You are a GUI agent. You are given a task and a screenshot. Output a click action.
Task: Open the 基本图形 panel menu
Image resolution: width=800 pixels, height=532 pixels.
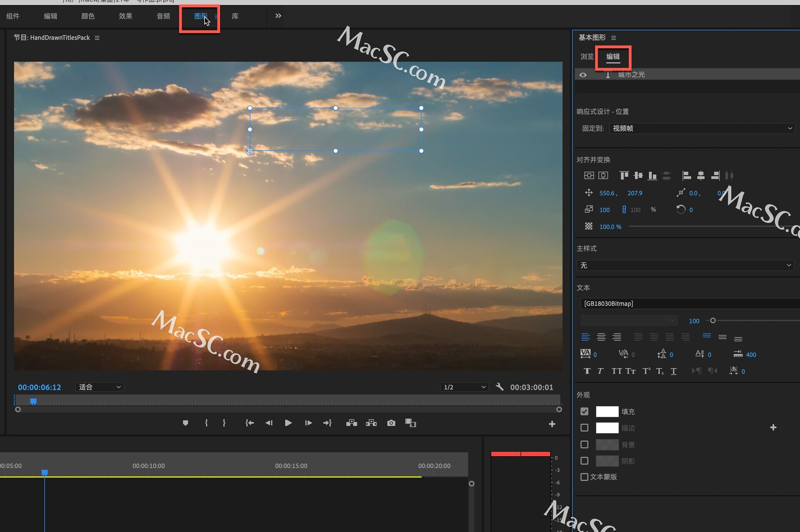613,37
